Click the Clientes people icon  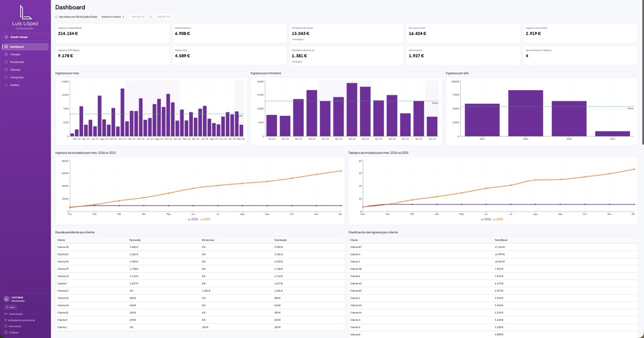click(6, 70)
